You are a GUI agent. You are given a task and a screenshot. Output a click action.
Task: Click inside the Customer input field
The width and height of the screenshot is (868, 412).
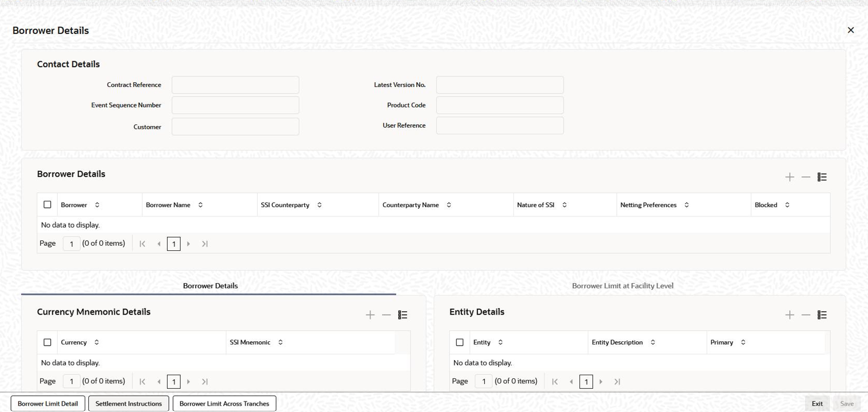(x=235, y=126)
